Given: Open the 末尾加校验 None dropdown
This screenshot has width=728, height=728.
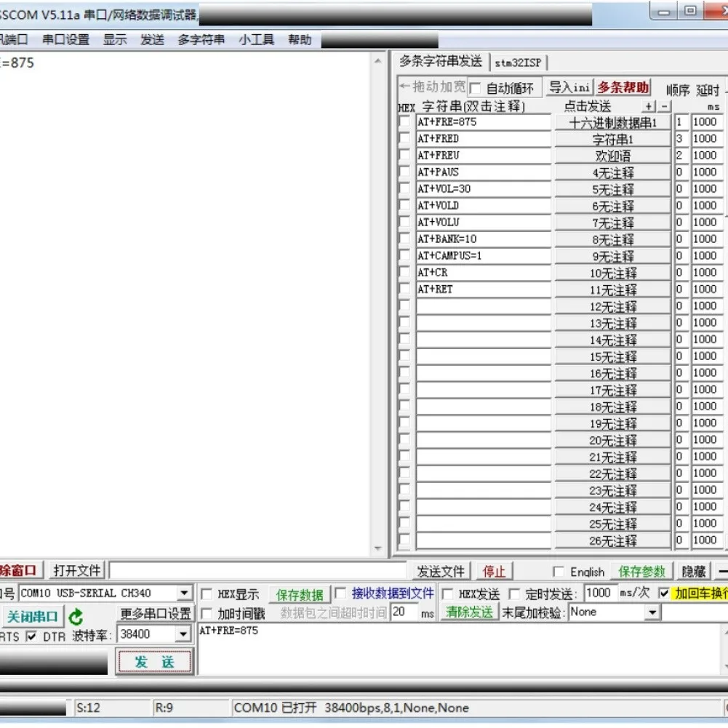Looking at the screenshot, I should click(652, 613).
